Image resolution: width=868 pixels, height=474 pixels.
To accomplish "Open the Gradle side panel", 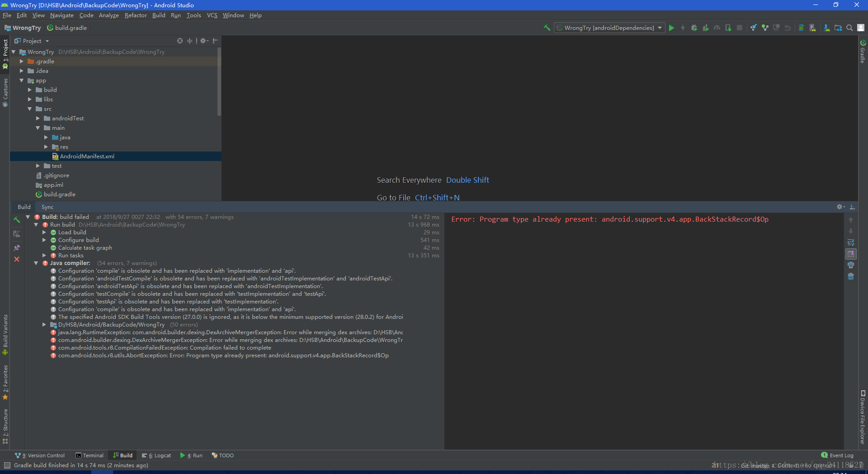I will (x=863, y=51).
